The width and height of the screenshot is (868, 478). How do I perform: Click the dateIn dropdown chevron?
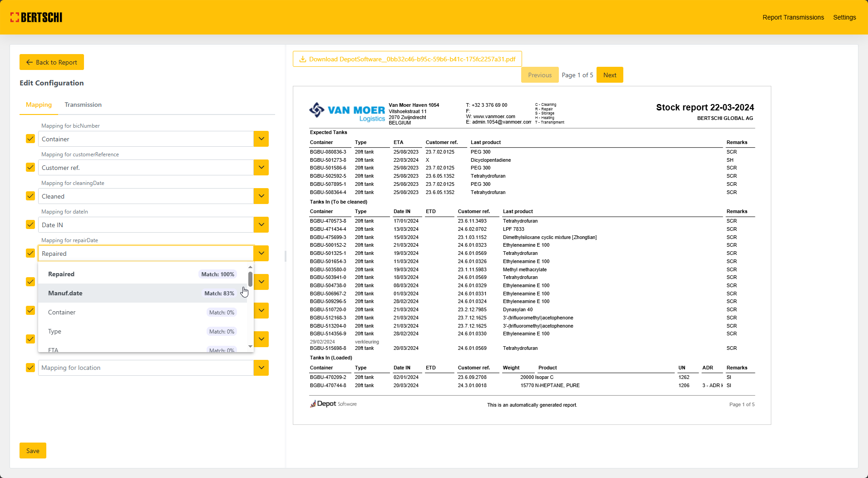tap(261, 225)
